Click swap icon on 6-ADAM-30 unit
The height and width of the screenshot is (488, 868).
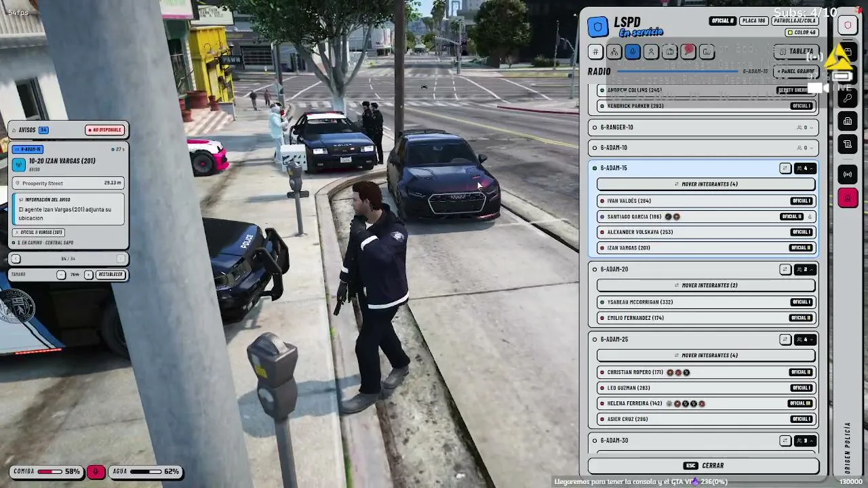pos(785,441)
